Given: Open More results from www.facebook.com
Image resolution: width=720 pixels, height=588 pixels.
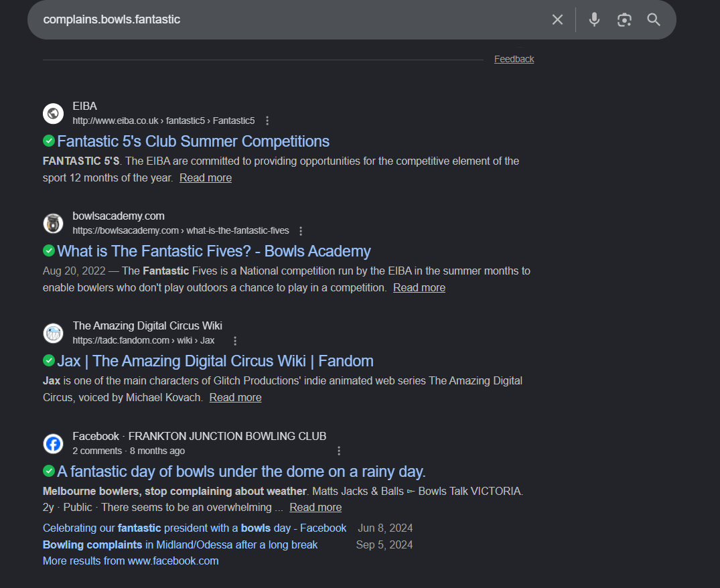Looking at the screenshot, I should 131,561.
